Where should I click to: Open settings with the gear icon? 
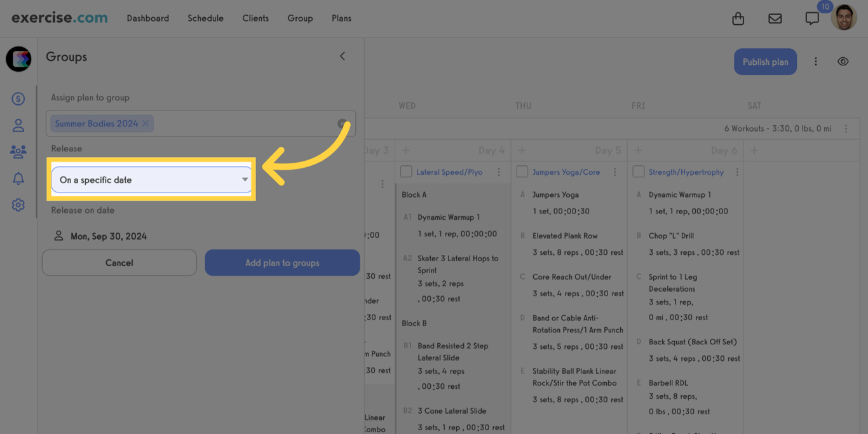[x=18, y=205]
